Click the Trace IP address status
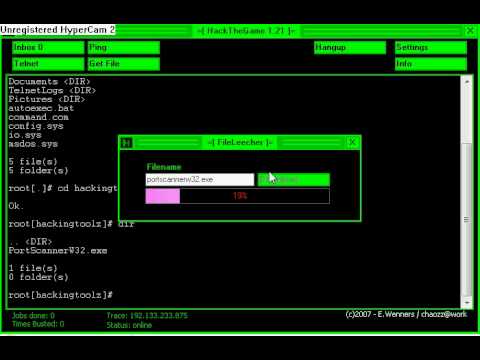 (147, 316)
